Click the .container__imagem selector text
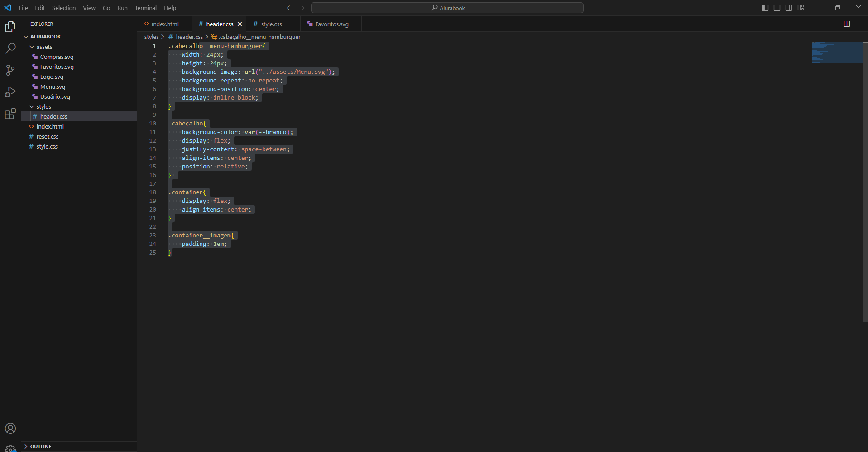The width and height of the screenshot is (868, 452). pos(200,235)
